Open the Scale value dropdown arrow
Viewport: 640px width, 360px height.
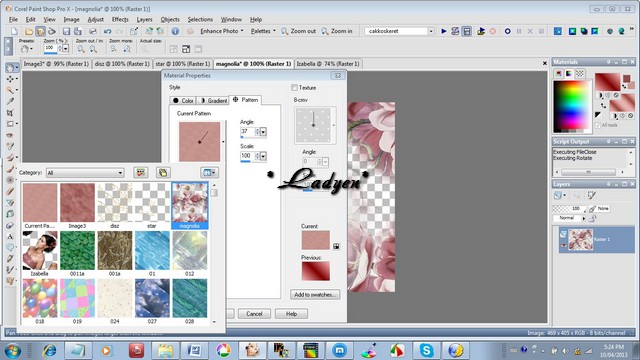(263, 156)
